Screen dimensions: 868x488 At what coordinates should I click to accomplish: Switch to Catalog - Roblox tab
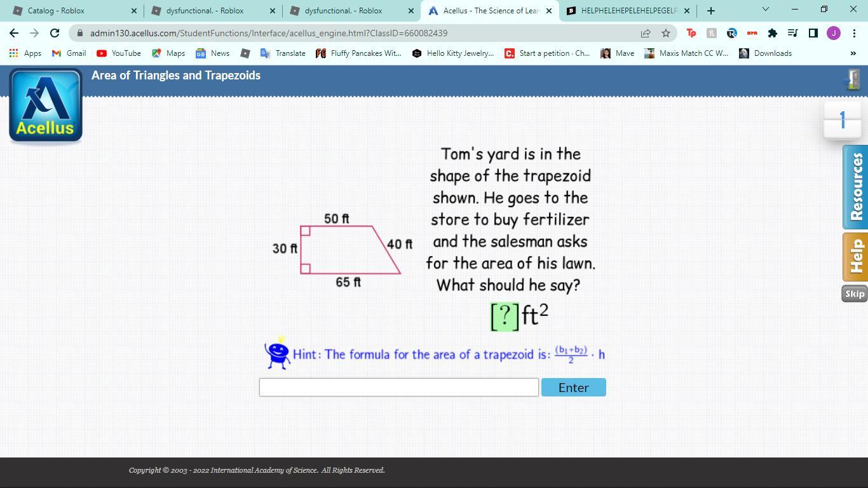[71, 11]
